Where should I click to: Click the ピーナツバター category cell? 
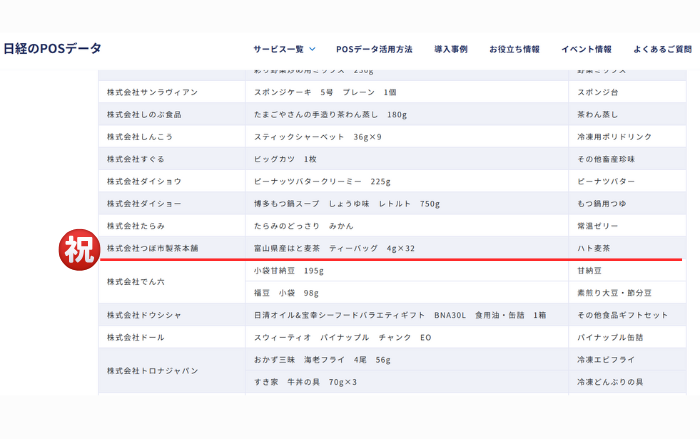[x=627, y=181]
